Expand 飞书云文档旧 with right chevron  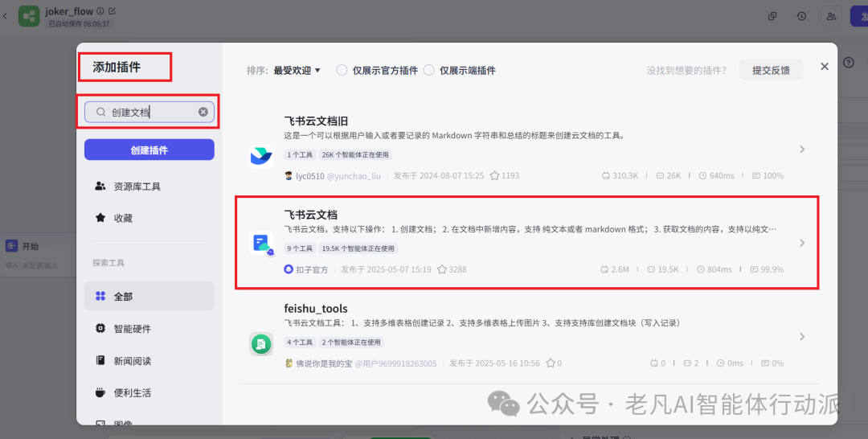(x=802, y=150)
